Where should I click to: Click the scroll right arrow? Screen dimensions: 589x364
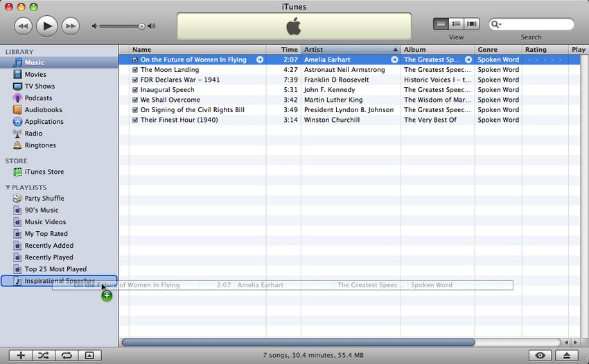574,343
